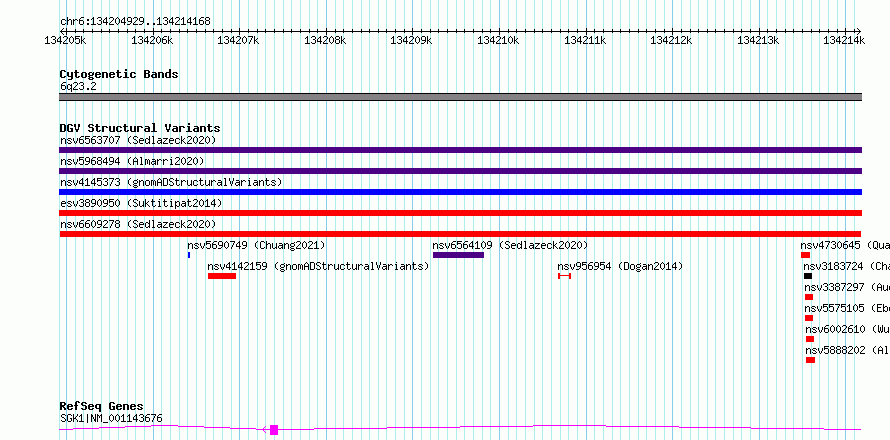Select esv3890950 (Suktitipat2014) label
The width and height of the screenshot is (890, 440).
click(141, 203)
